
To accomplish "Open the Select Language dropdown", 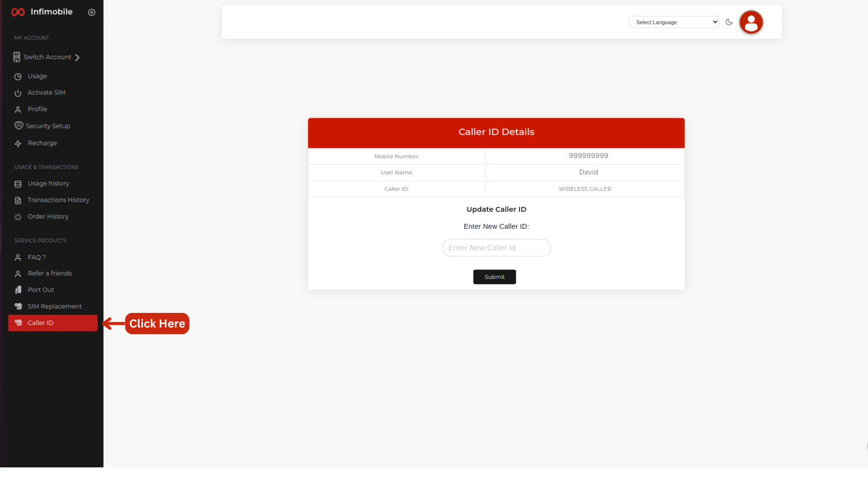I will click(674, 22).
